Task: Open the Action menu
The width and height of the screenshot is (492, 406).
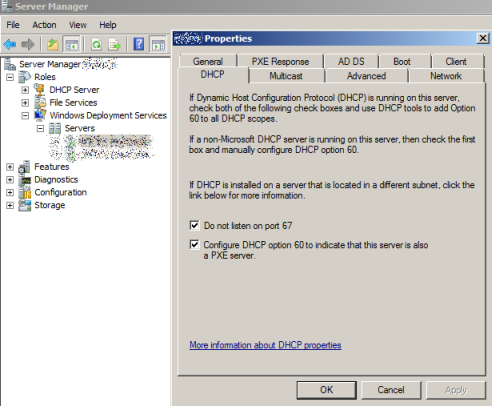Action: tap(44, 25)
